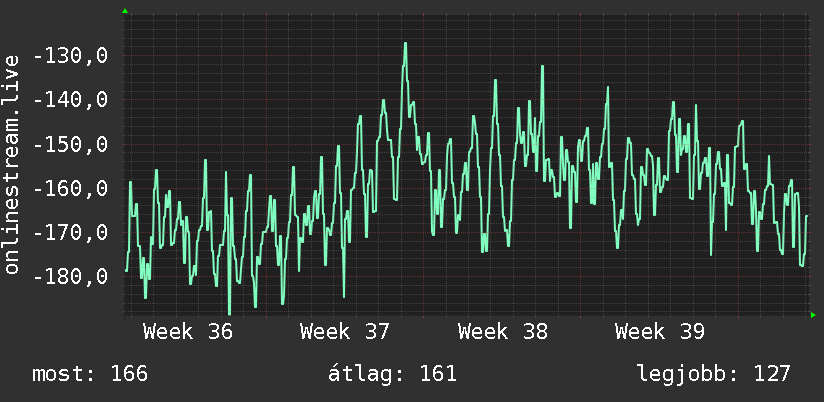824x402 pixels.
Task: Click the -140,0 y-axis value
Action: click(x=70, y=100)
